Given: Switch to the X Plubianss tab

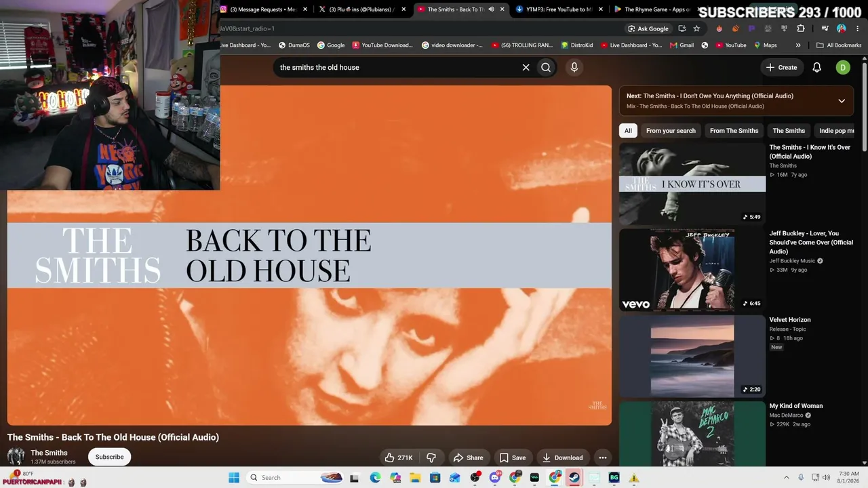Looking at the screenshot, I should tap(363, 9).
